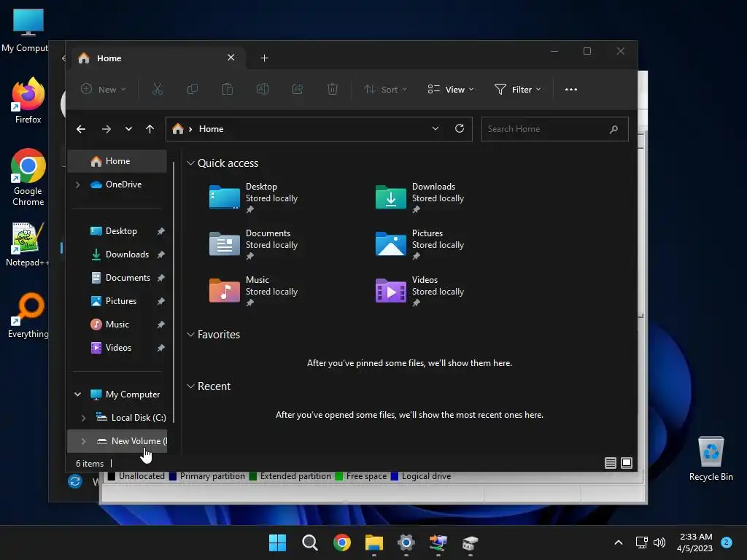Open Chrome from the taskbar
747x560 pixels.
342,542
